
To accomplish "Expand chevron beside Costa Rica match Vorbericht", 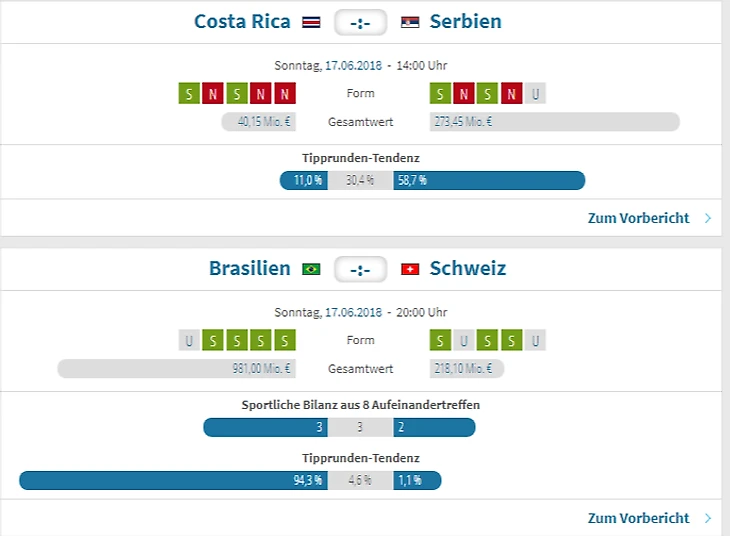I will pyautogui.click(x=708, y=218).
